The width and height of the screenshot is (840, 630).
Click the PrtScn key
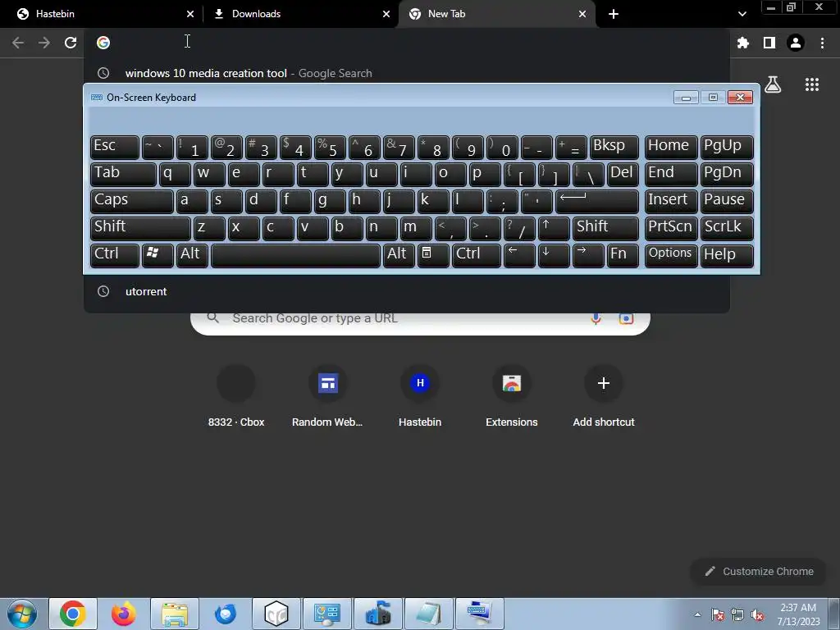[x=671, y=228]
